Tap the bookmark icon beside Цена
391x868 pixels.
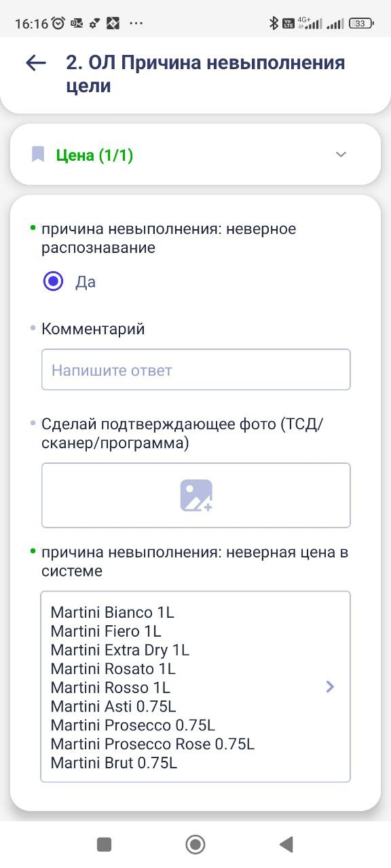38,155
